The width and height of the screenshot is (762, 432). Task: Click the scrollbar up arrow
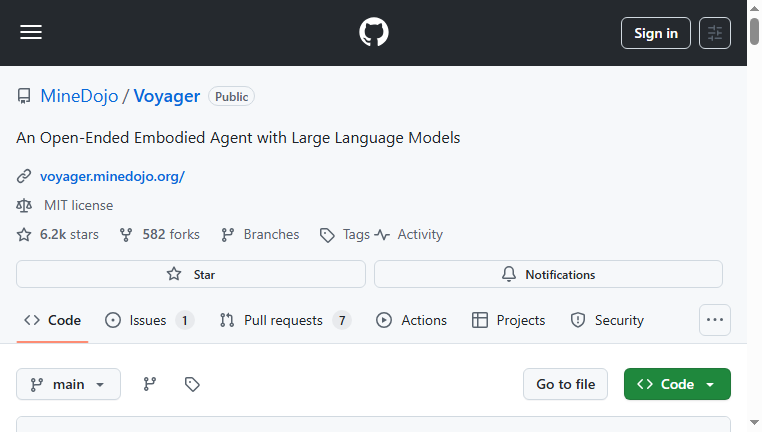(754, 8)
